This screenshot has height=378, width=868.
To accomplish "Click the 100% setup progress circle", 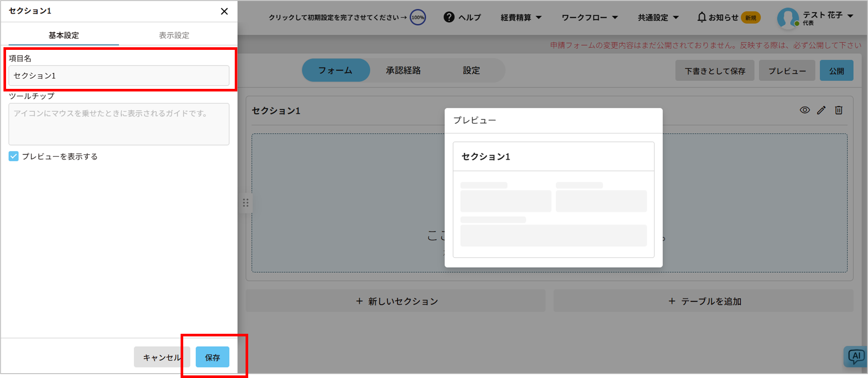I will [418, 17].
